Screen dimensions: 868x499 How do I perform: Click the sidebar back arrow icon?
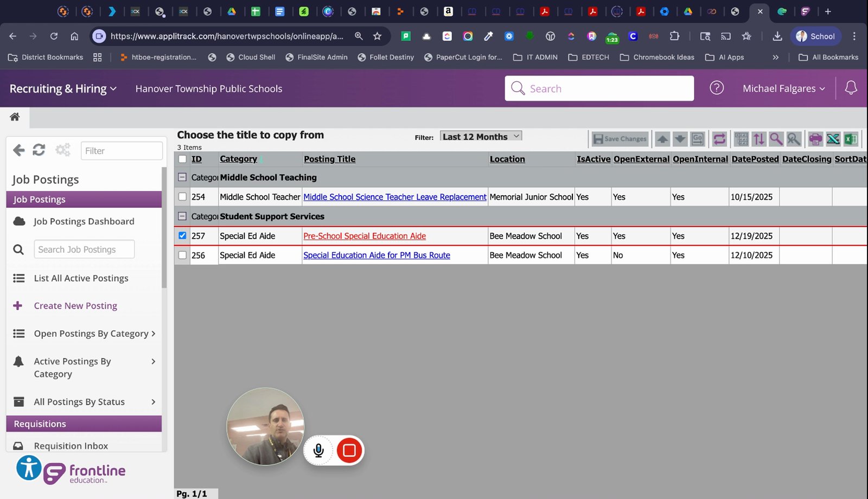point(19,150)
